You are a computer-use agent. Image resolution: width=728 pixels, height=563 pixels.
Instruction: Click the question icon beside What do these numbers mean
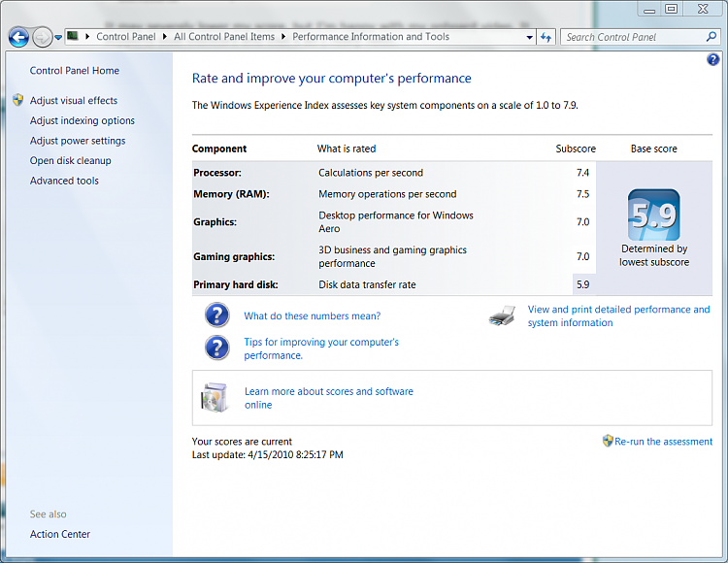(216, 315)
